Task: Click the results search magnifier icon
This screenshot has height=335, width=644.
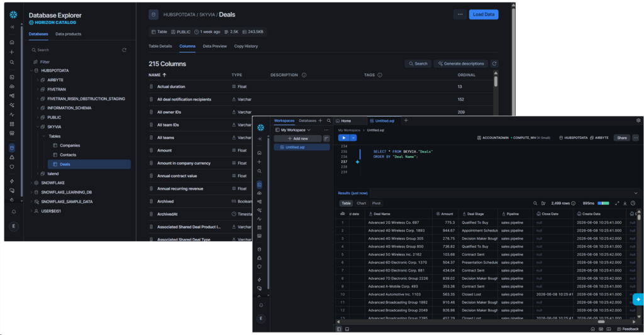Action: coord(535,203)
